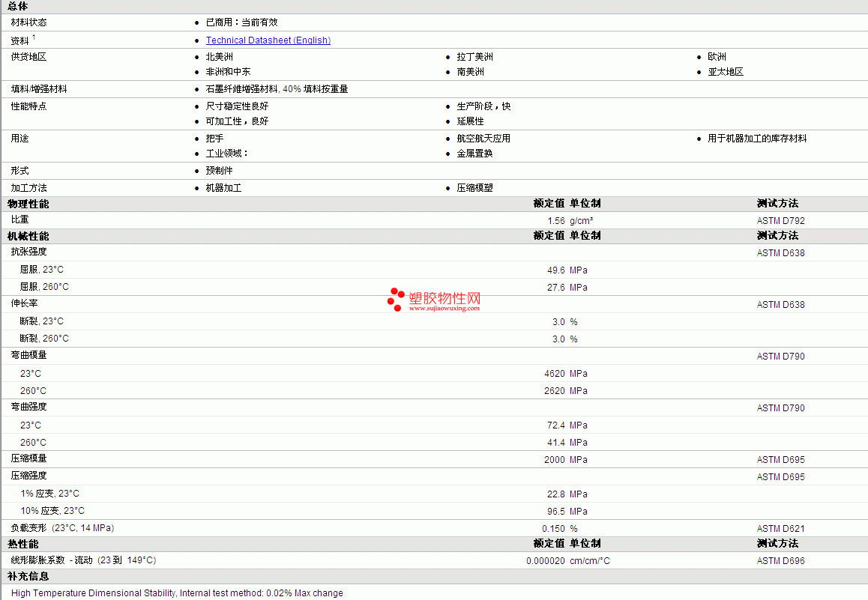
Task: Select the 北美洲 region entry
Action: pos(219,57)
